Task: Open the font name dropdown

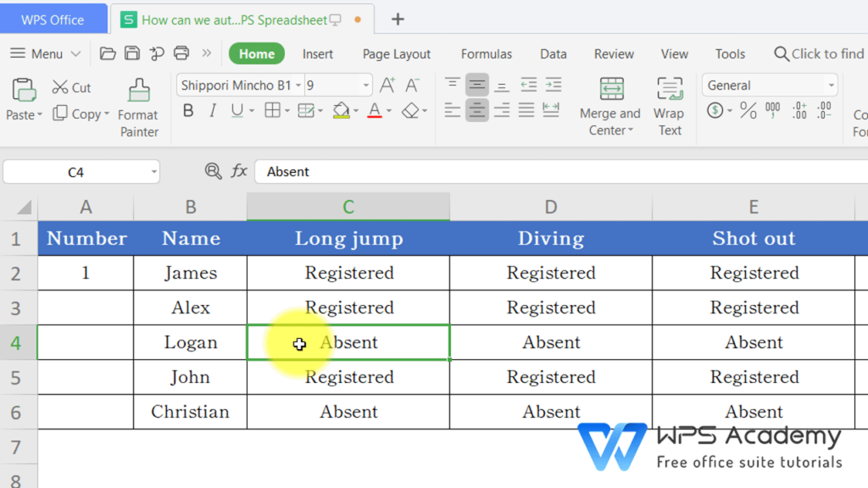Action: click(x=298, y=86)
